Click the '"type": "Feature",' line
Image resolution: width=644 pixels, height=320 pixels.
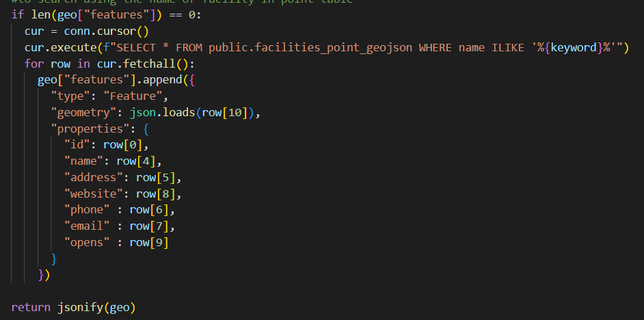tap(109, 96)
